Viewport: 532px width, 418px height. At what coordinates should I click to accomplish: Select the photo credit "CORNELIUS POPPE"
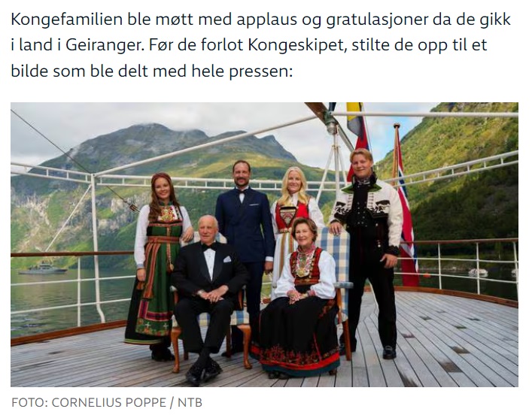(x=108, y=403)
